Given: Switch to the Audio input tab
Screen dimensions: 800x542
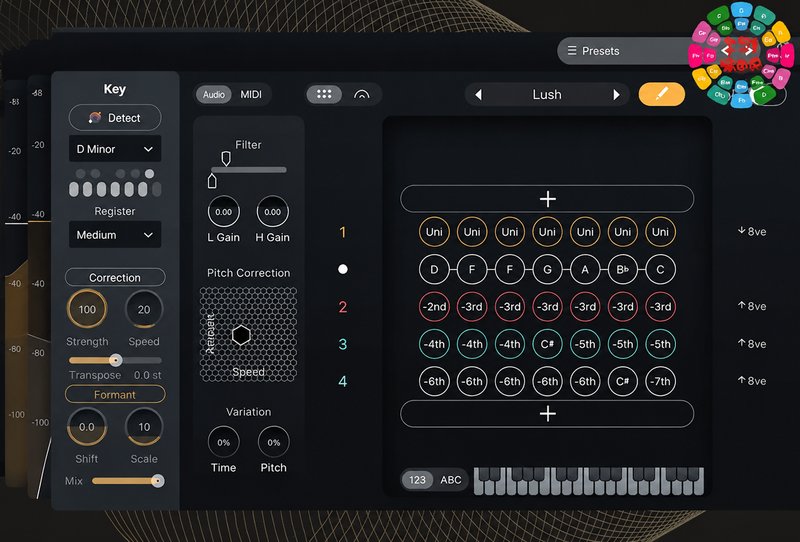Looking at the screenshot, I should (214, 94).
